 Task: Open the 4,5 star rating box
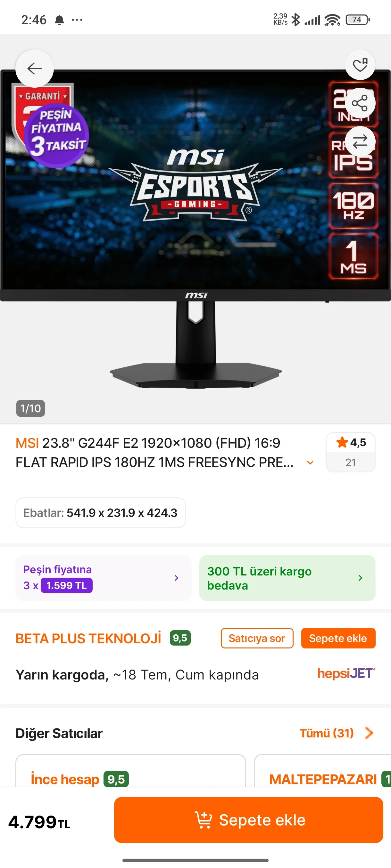click(351, 452)
